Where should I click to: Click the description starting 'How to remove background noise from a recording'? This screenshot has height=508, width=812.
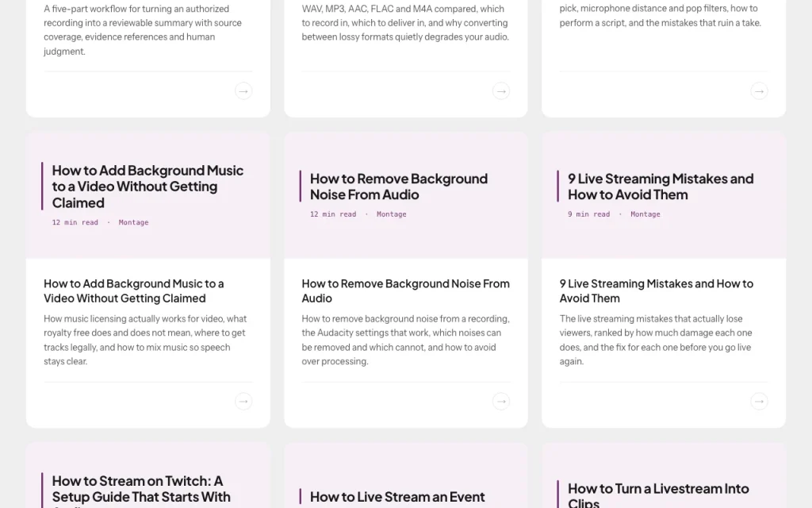coord(405,340)
